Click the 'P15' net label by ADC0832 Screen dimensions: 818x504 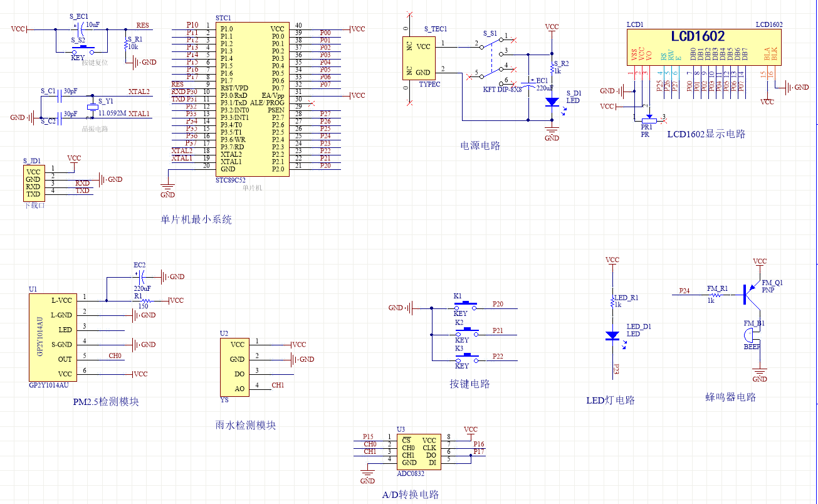coord(368,436)
